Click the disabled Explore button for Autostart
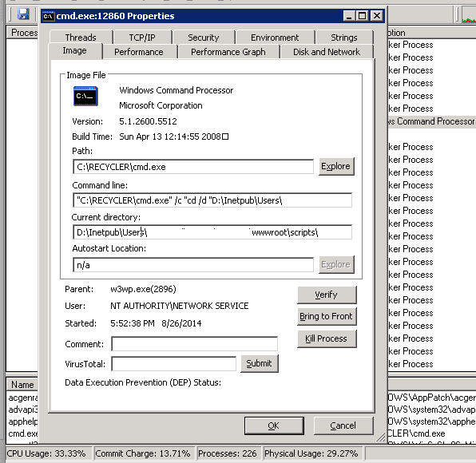Screen dimensions: 476x463 pyautogui.click(x=336, y=264)
